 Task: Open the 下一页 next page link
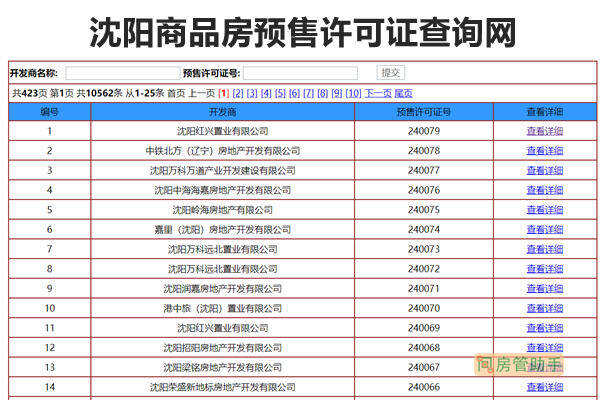(x=378, y=93)
